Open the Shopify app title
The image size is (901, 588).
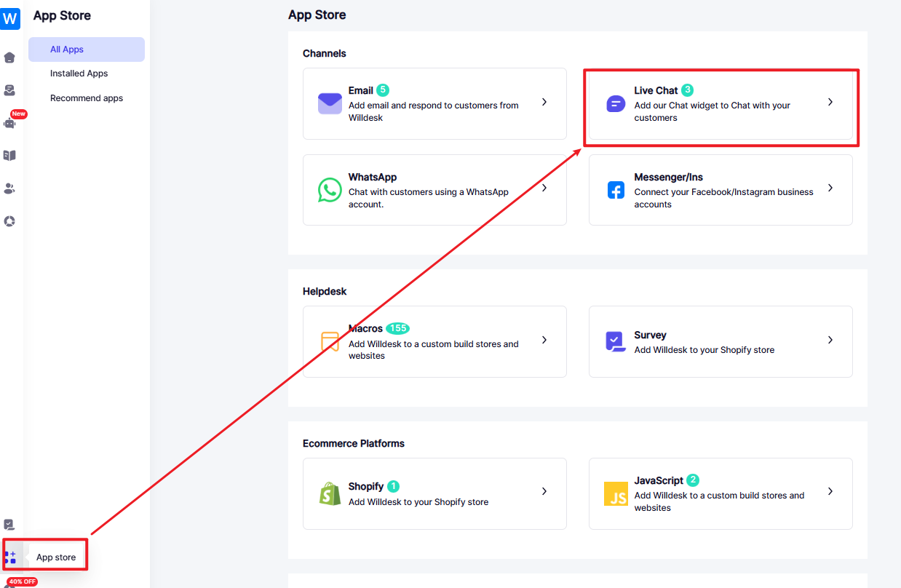[366, 486]
